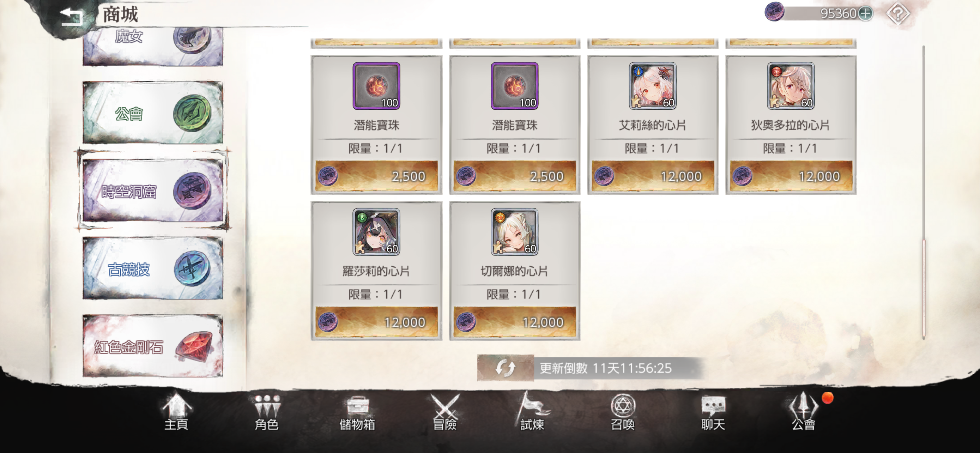980x453 pixels.
Task: Open the help question mark icon
Action: [897, 14]
